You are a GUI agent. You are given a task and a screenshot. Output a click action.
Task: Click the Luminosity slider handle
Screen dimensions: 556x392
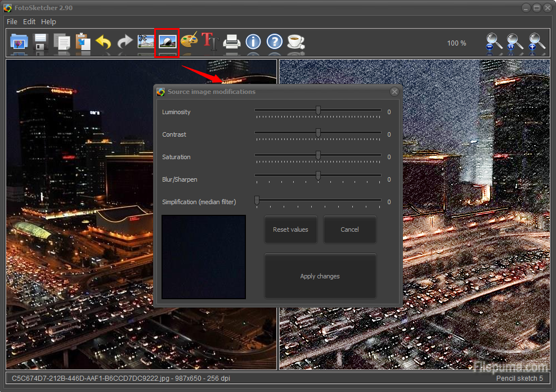[318, 111]
